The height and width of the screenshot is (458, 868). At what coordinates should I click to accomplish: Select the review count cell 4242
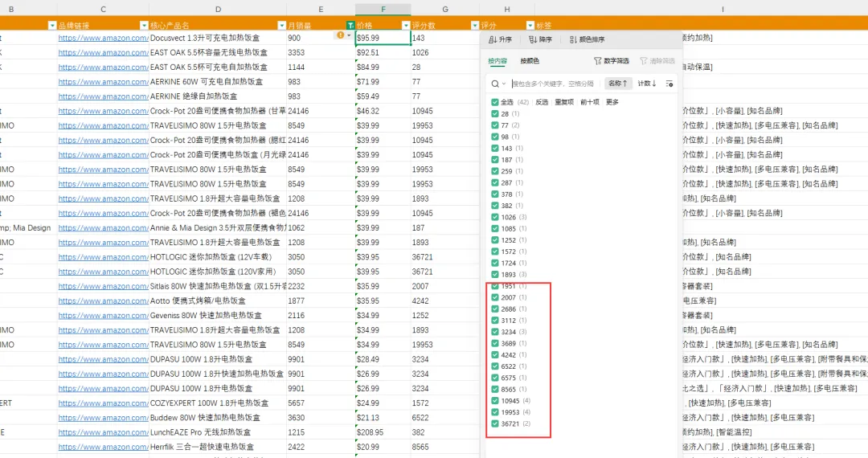445,301
